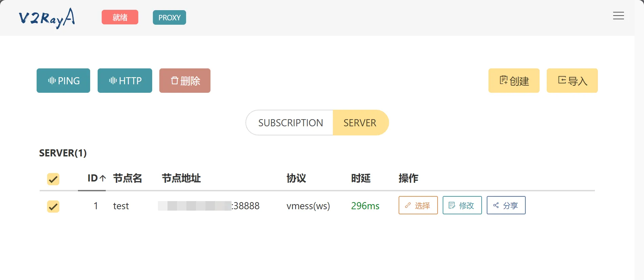Click the V2RayA logo

pos(47,18)
